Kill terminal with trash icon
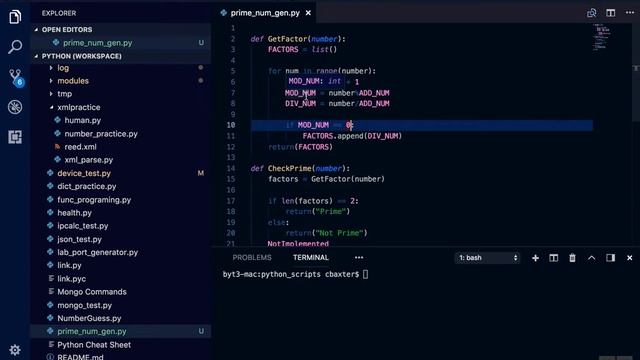The width and height of the screenshot is (640, 360). coord(572,258)
